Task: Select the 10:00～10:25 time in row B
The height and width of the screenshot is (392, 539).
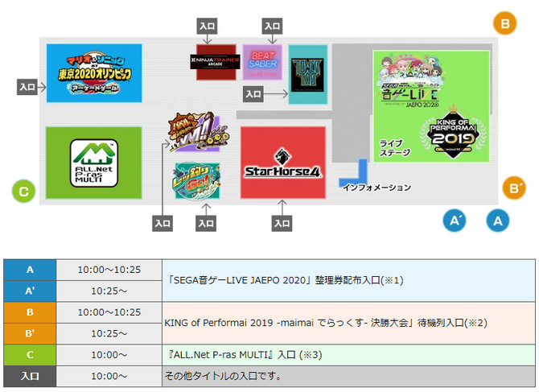Action: pyautogui.click(x=109, y=312)
